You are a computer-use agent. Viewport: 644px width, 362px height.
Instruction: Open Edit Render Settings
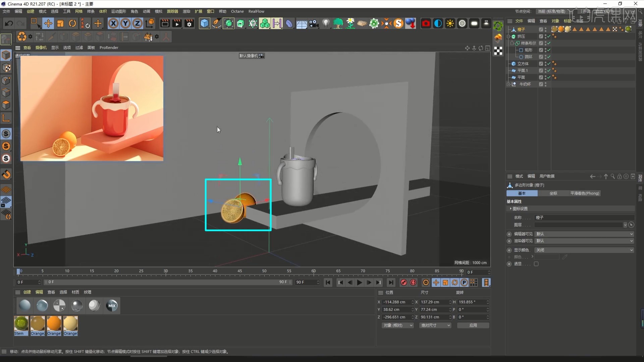point(189,23)
